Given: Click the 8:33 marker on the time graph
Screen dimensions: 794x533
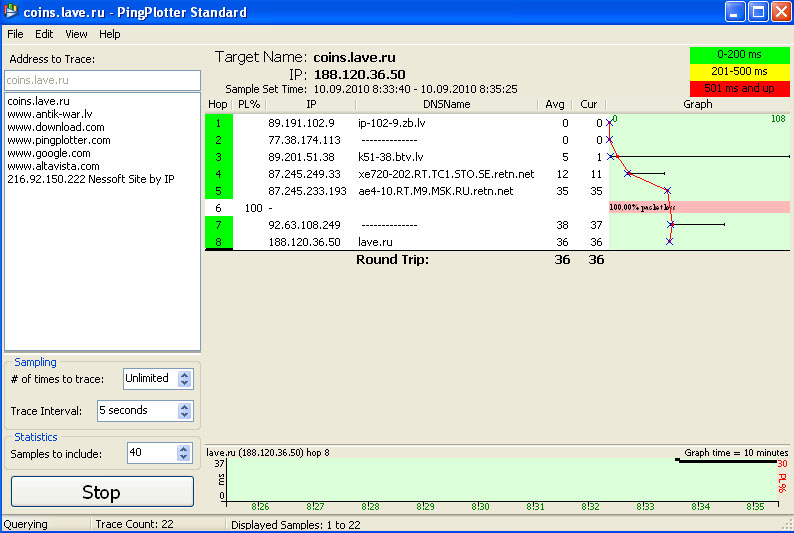Looking at the screenshot, I should click(645, 507).
